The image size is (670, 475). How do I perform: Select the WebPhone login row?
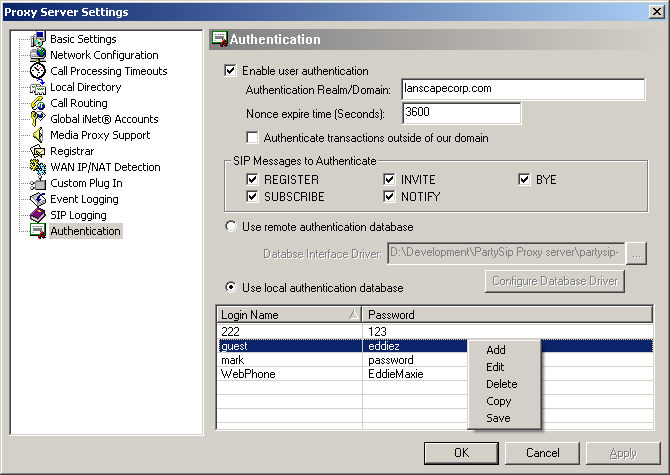(435, 374)
